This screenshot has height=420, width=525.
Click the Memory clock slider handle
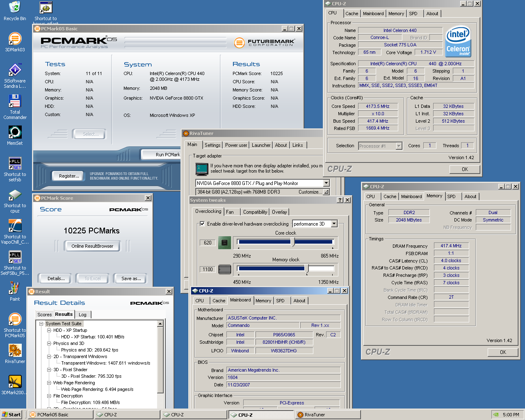[307, 269]
